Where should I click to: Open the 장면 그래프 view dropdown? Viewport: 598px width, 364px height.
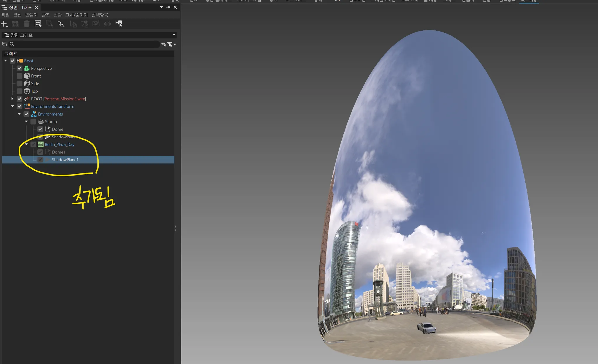tap(174, 35)
